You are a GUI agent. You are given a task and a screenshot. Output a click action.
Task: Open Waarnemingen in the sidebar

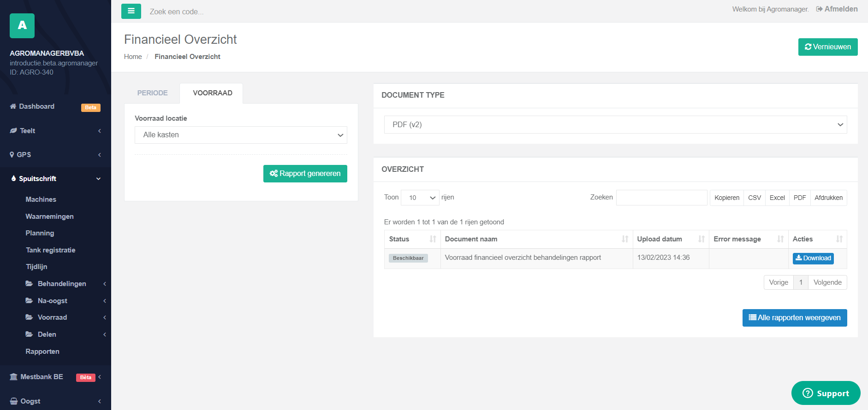click(x=50, y=217)
